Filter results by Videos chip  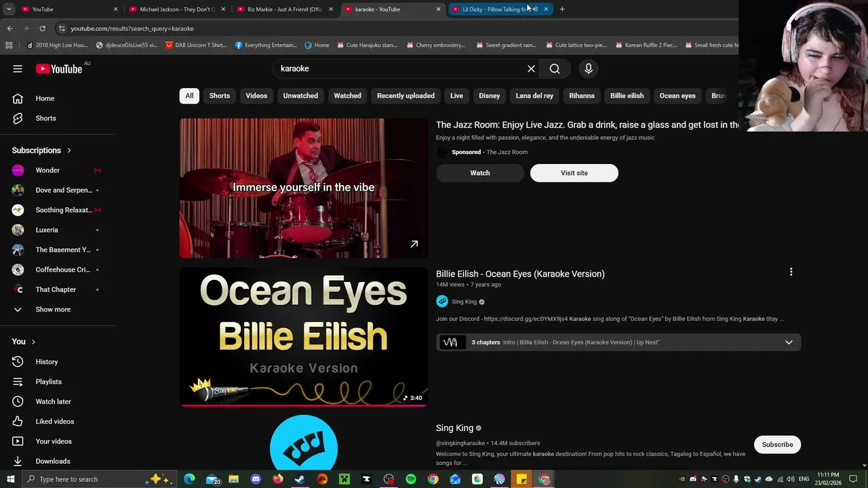click(256, 96)
